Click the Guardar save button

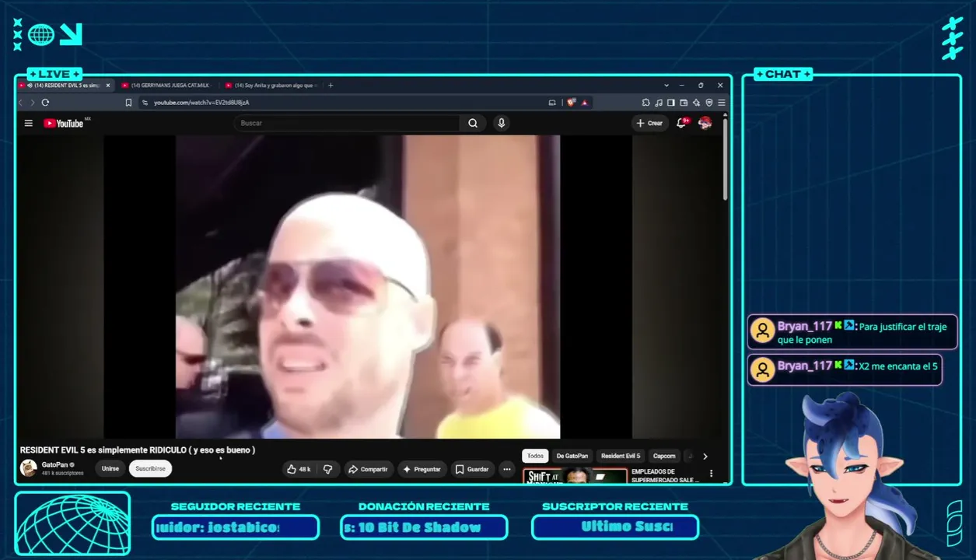472,469
